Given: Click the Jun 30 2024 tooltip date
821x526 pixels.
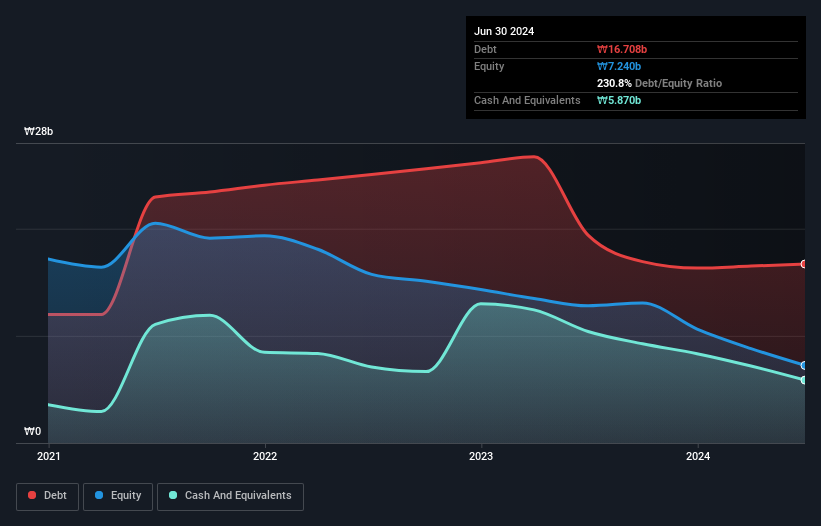Looking at the screenshot, I should coord(504,31).
